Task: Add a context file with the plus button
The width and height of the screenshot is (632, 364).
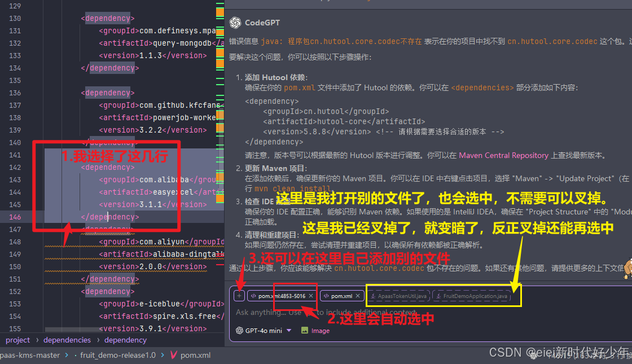Action: (x=239, y=296)
